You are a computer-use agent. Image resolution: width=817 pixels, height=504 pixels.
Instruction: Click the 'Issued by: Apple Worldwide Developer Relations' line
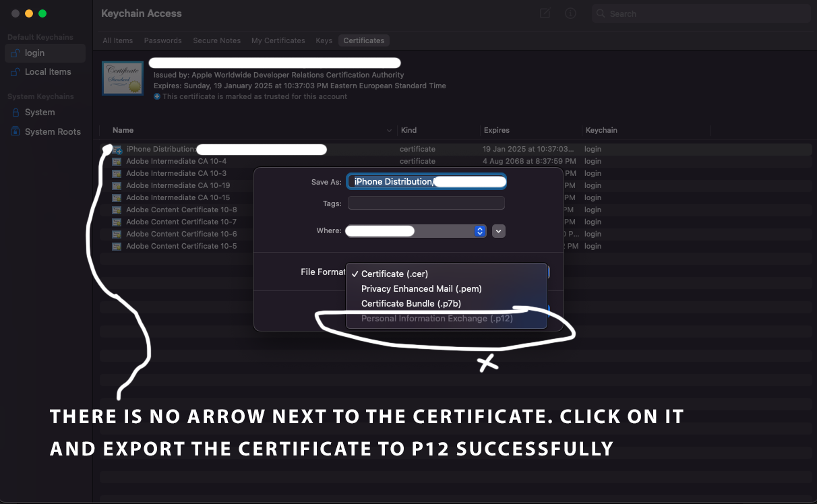click(279, 75)
